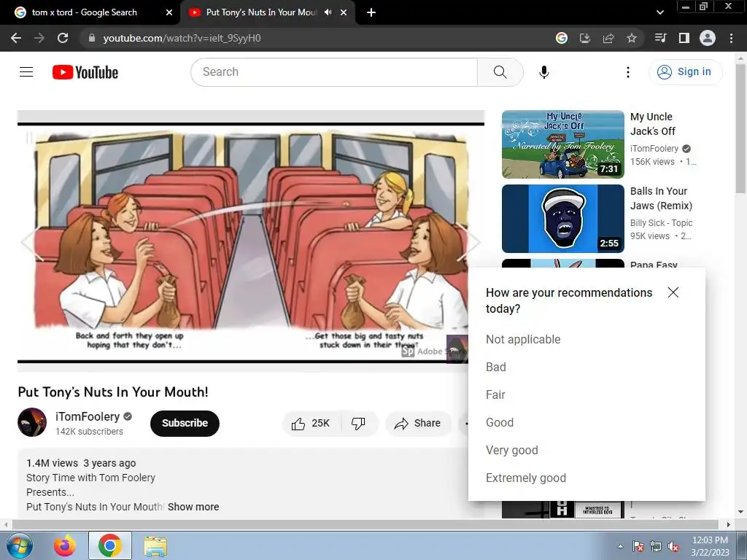Image resolution: width=747 pixels, height=560 pixels.
Task: Open the YouTube hamburger guide menu
Action: click(26, 72)
